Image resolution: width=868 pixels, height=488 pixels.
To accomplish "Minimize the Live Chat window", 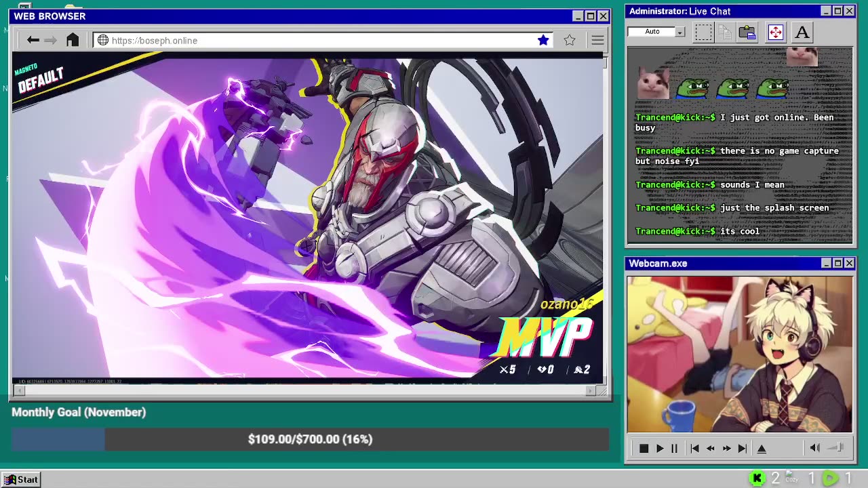I will point(825,11).
